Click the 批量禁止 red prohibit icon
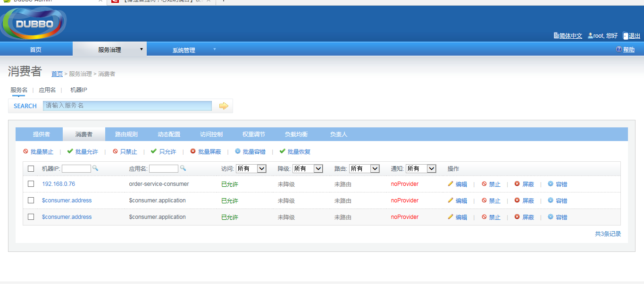Screen dimensions: 644x284 [25, 151]
